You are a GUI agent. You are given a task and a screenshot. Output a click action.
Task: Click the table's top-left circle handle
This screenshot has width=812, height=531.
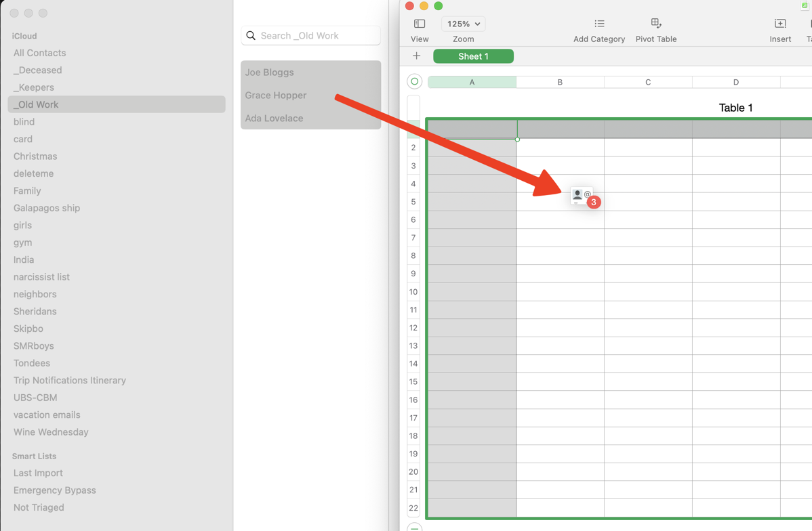[415, 82]
